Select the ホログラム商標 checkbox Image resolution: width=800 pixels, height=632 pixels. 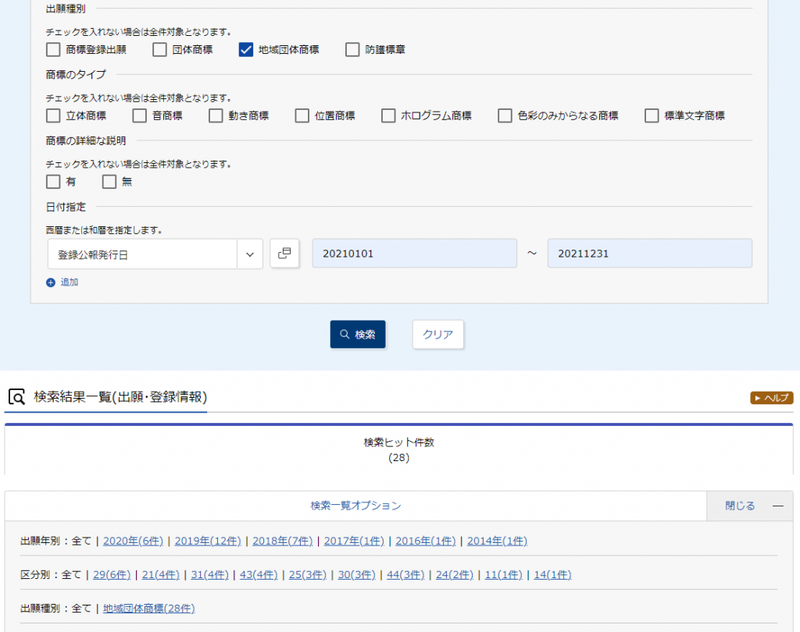coord(388,116)
